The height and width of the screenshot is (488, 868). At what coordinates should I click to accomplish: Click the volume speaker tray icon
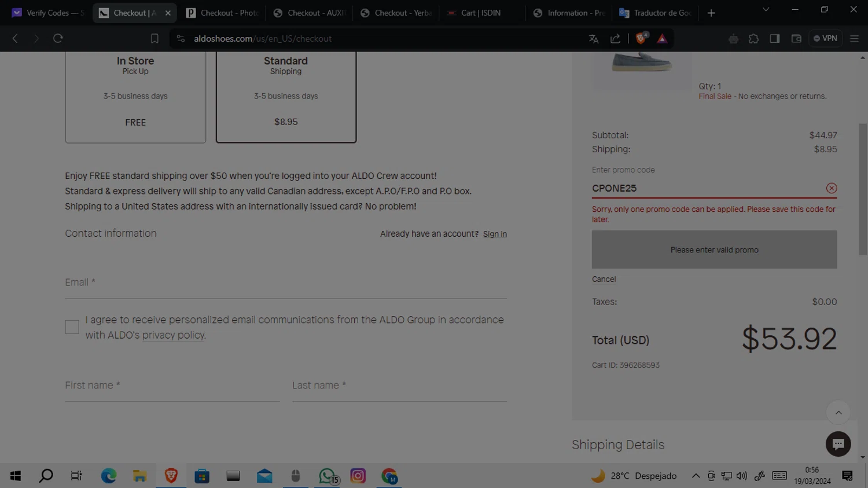point(742,476)
